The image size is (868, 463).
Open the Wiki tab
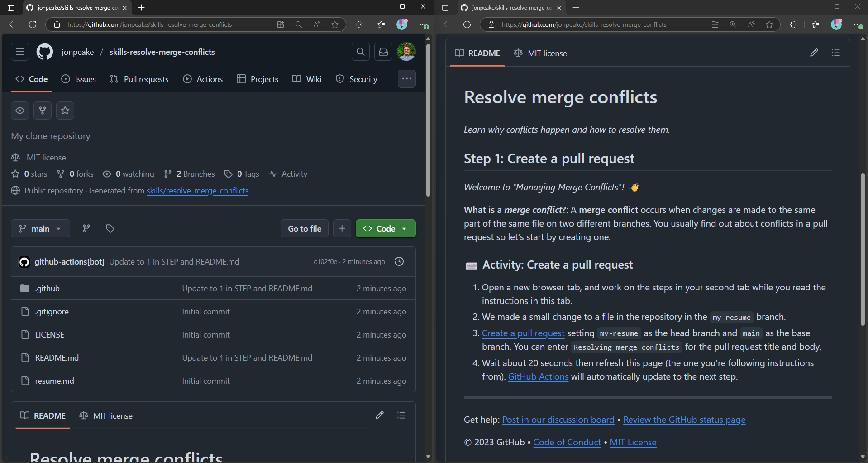(x=307, y=79)
